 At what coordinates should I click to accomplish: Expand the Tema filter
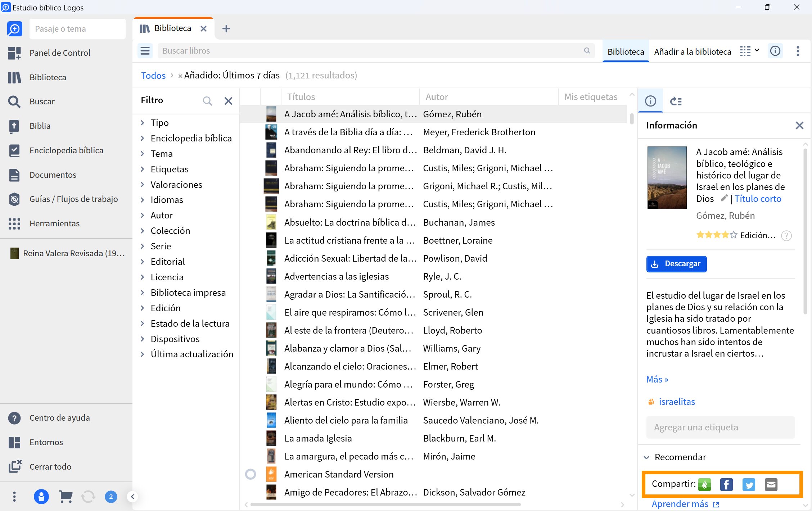click(x=143, y=154)
